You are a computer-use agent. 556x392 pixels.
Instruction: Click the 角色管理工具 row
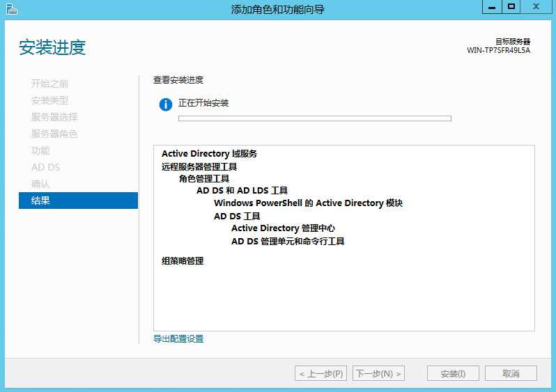tap(204, 179)
